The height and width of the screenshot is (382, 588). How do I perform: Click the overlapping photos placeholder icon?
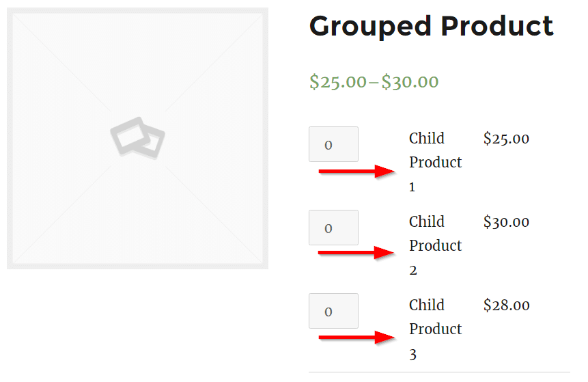(138, 138)
